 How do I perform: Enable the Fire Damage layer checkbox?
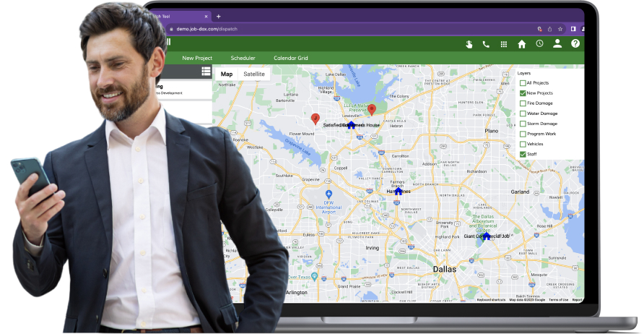523,103
